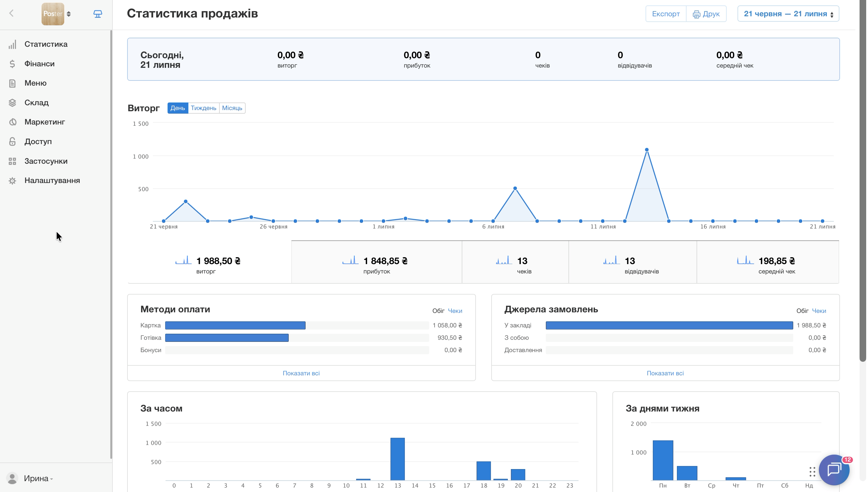This screenshot has height=492, width=868.
Task: Click the Налаштування gear icon
Action: pyautogui.click(x=12, y=181)
